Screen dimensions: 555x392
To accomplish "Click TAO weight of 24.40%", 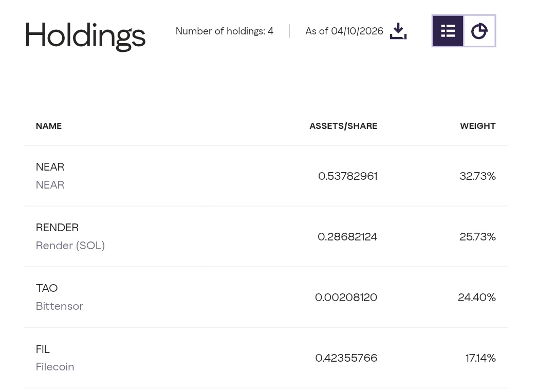I will pyautogui.click(x=476, y=297).
